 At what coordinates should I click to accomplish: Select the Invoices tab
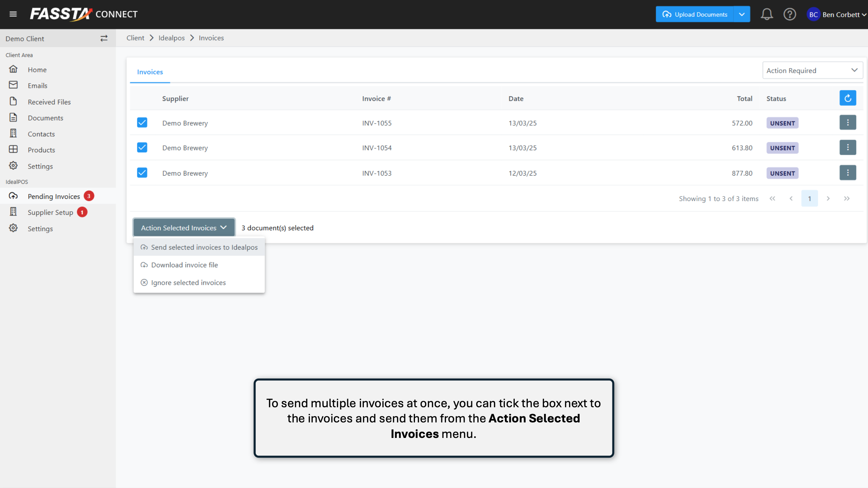(x=150, y=72)
